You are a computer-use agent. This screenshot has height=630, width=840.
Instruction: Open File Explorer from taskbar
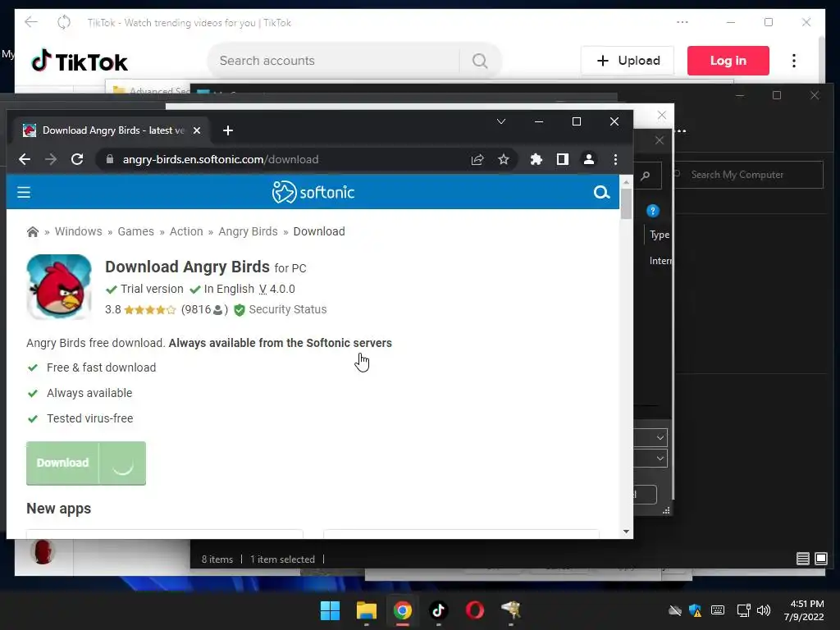[x=367, y=610]
